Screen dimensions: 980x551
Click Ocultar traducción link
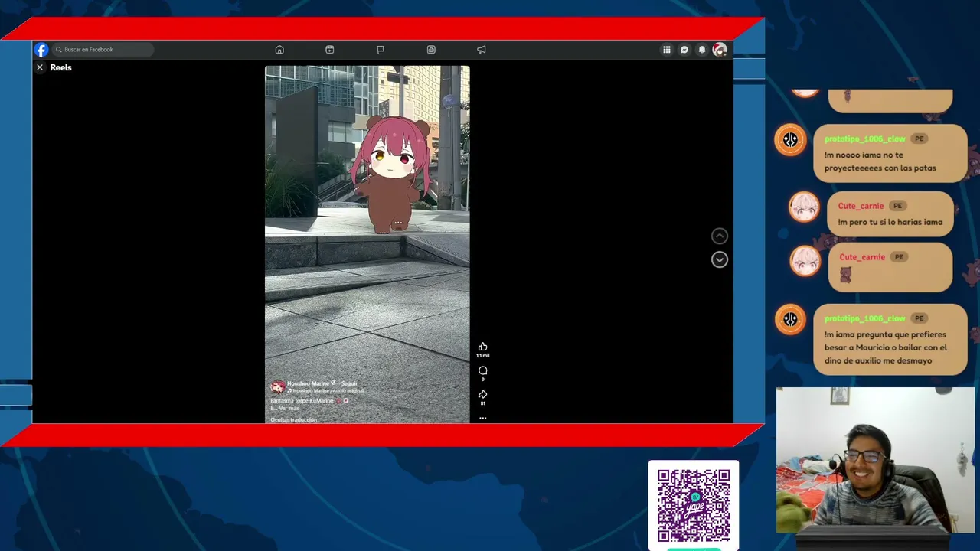[293, 419]
